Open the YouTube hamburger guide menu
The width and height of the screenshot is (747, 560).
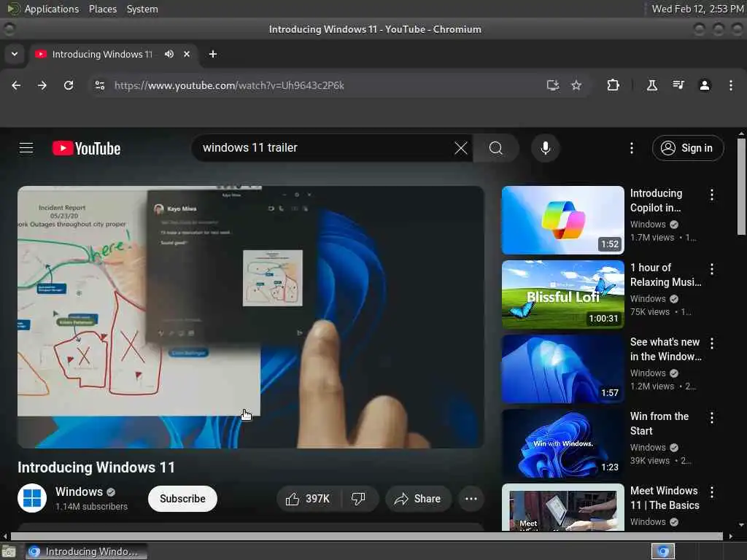point(26,148)
